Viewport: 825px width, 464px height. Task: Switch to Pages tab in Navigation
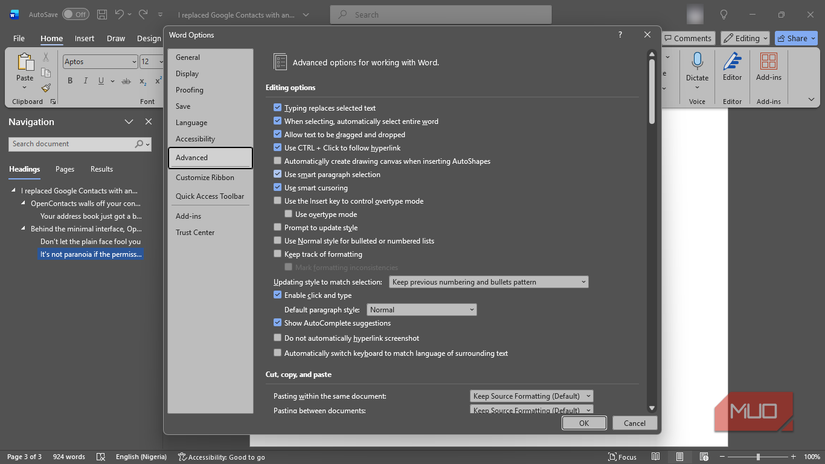65,169
